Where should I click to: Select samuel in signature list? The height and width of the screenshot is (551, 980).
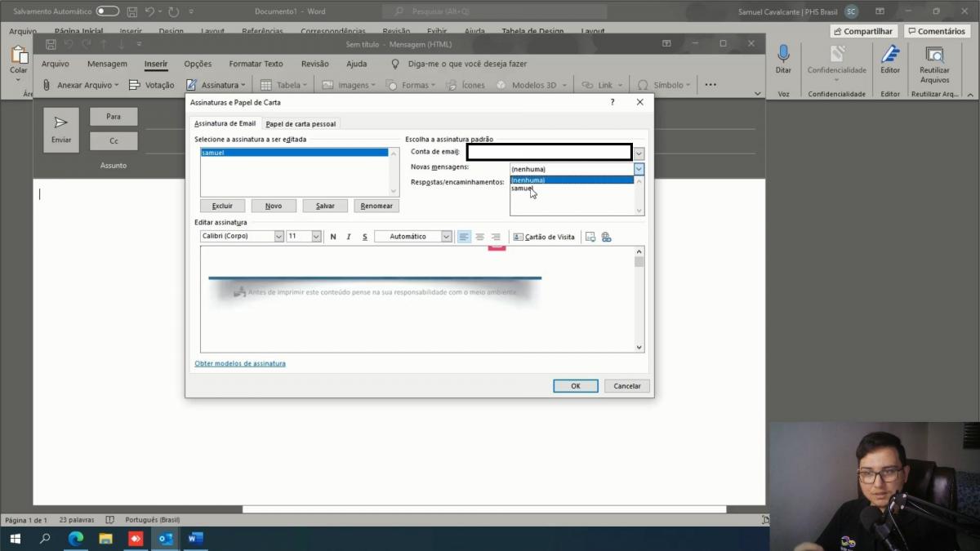pos(294,153)
